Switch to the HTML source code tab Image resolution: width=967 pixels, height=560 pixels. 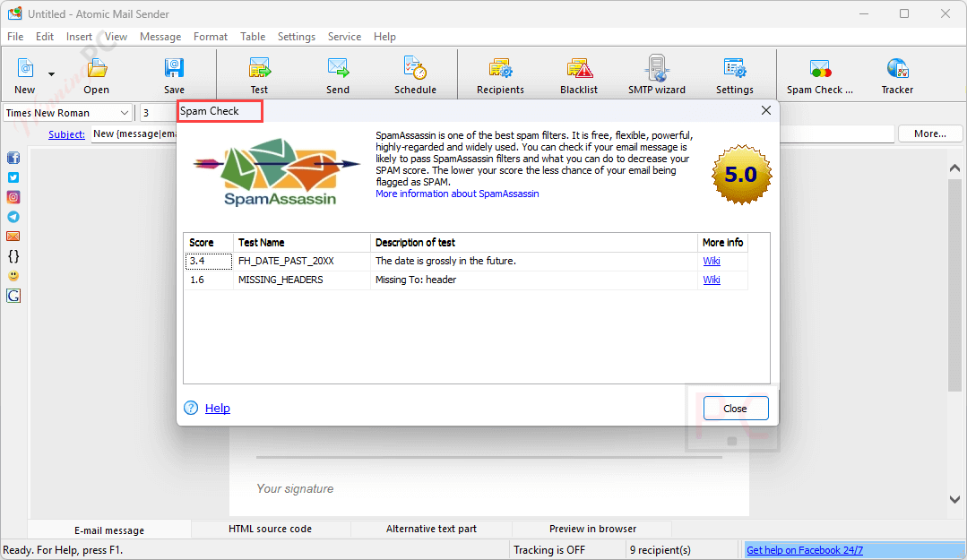pyautogui.click(x=270, y=529)
